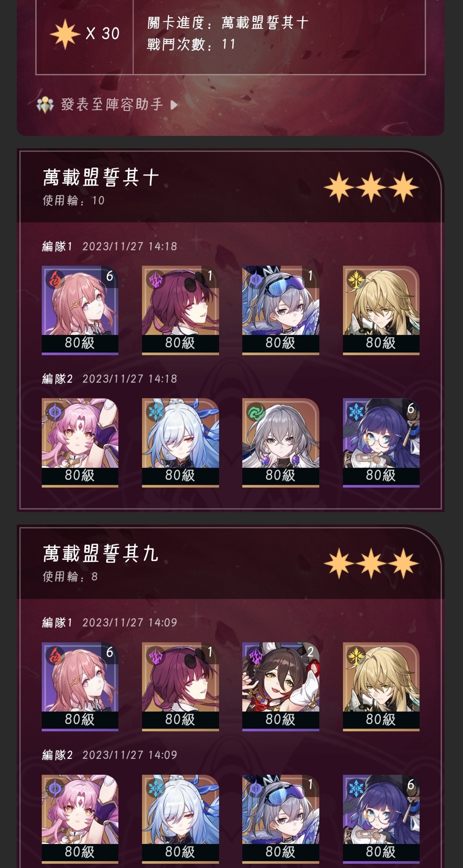Tap the quantum element icon on pink-haired team 2 character

tap(55, 412)
